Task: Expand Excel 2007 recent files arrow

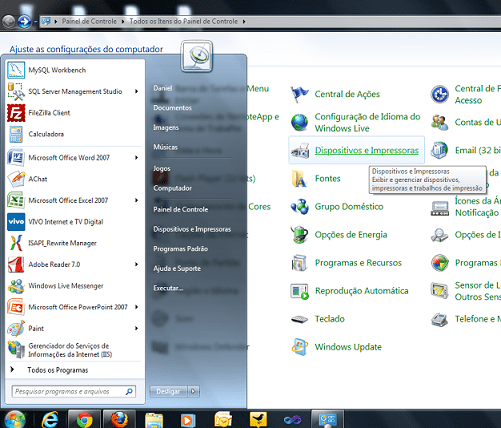Action: click(x=136, y=200)
